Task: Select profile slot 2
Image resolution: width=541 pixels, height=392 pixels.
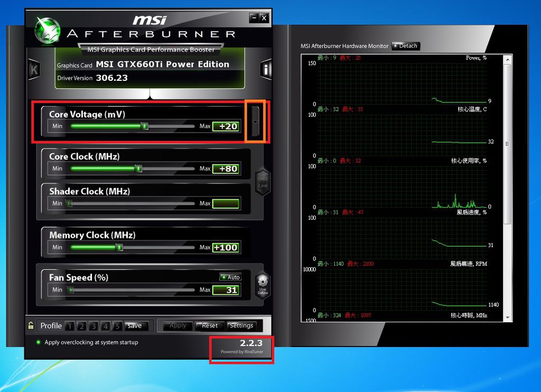Action: (x=82, y=326)
